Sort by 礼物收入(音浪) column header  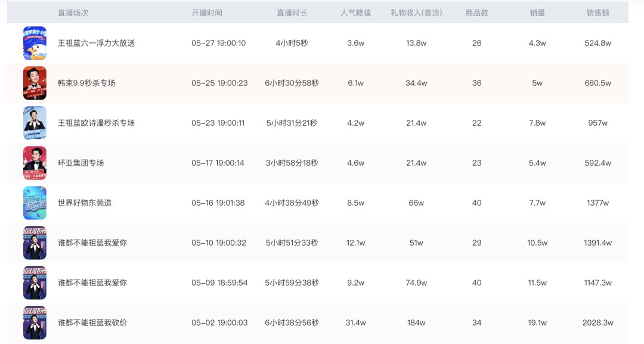416,13
